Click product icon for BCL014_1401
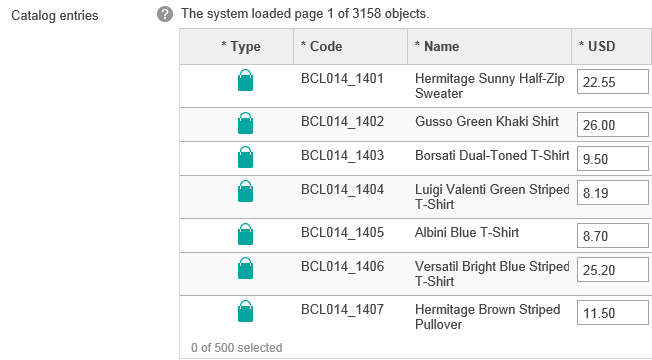The height and width of the screenshot is (360, 652). pyautogui.click(x=245, y=80)
